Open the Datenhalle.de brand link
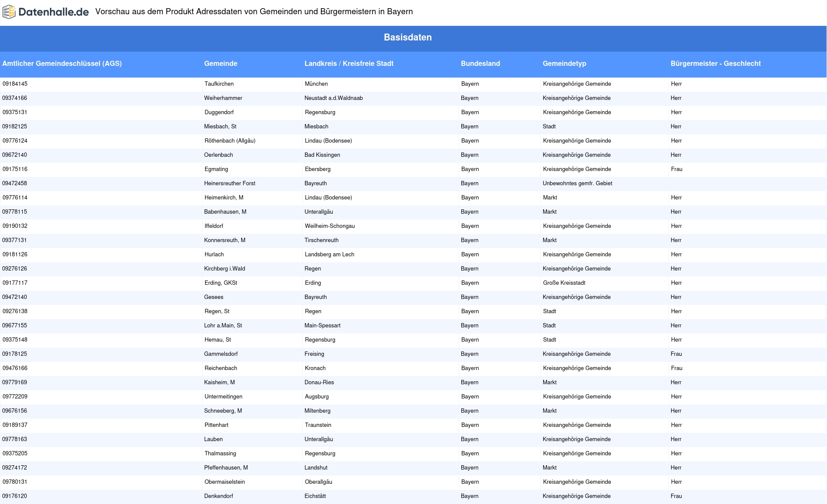 click(x=46, y=12)
